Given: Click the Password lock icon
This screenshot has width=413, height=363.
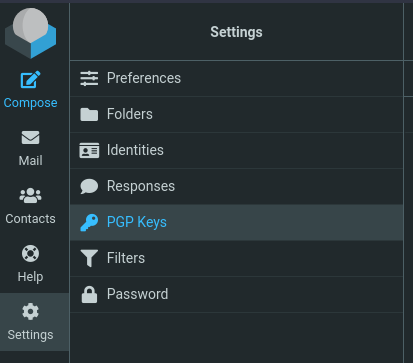Looking at the screenshot, I should [x=89, y=294].
